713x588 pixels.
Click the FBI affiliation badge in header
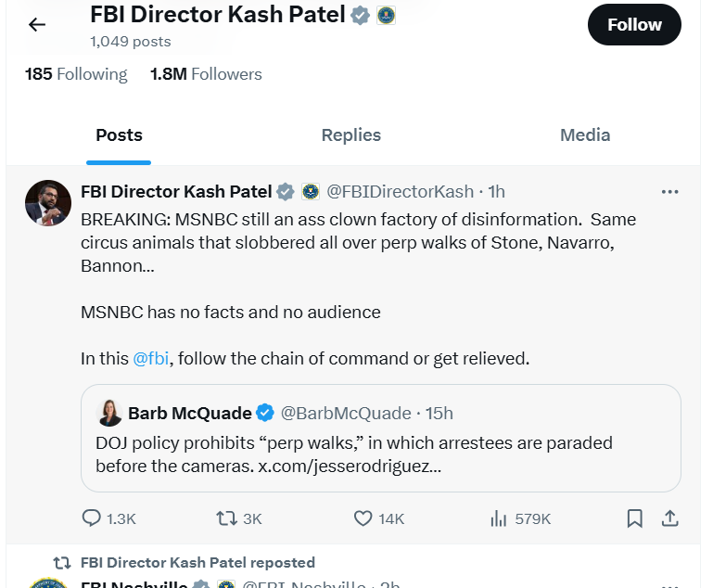[x=387, y=15]
